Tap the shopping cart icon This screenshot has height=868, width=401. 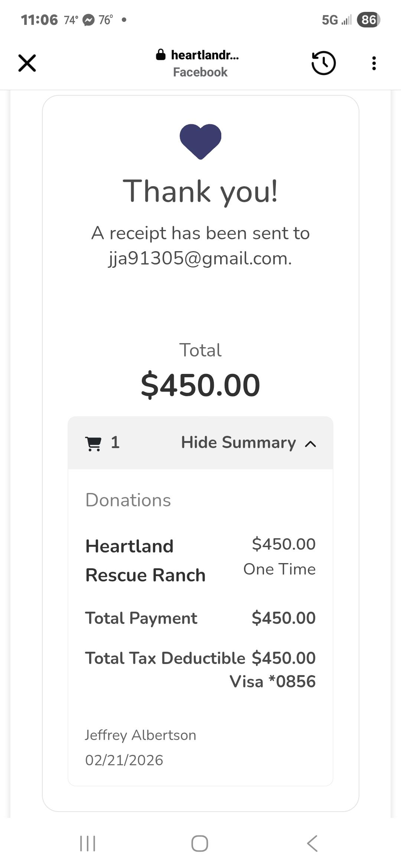click(x=93, y=443)
